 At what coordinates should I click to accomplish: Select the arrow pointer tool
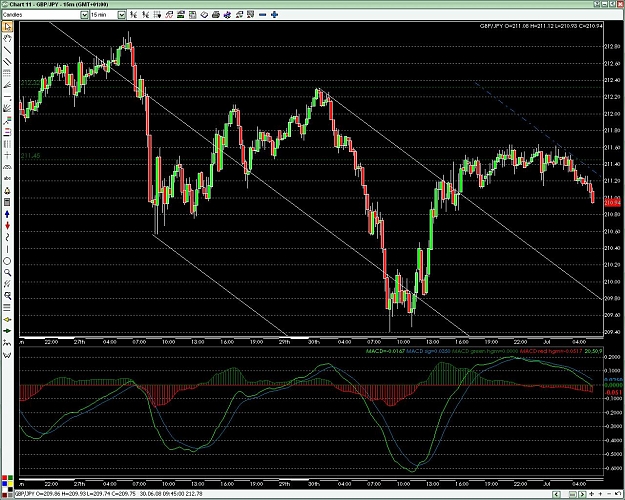7,27
